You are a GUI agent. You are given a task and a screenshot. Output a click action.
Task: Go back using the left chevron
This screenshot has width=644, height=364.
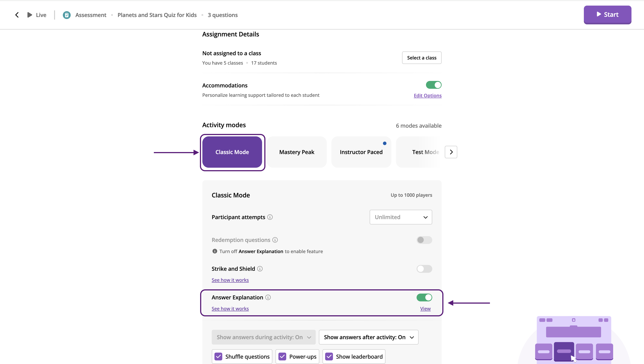coord(17,15)
